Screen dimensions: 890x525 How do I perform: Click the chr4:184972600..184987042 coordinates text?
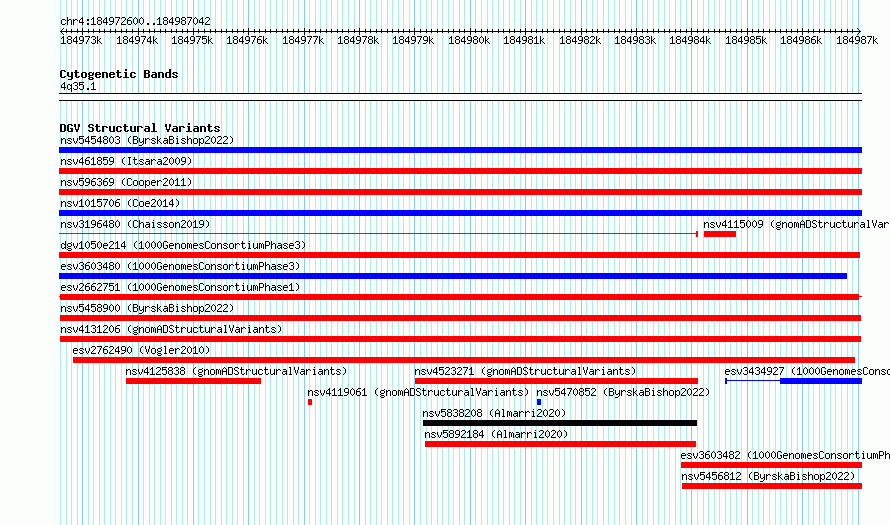[135, 21]
